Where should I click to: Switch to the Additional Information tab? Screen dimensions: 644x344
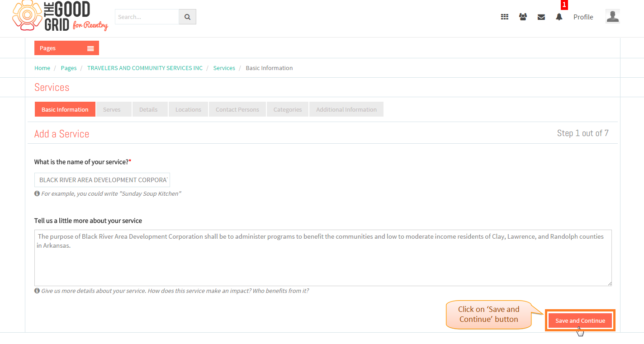[346, 109]
